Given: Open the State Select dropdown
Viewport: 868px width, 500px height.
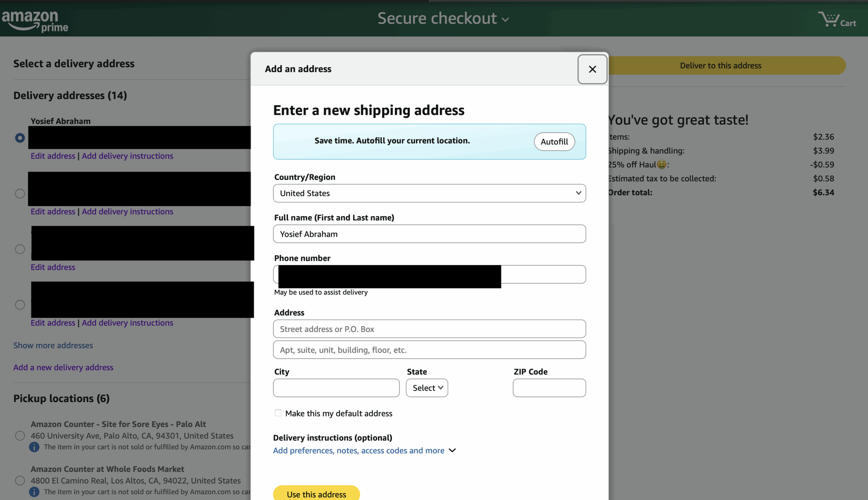Looking at the screenshot, I should pos(427,388).
